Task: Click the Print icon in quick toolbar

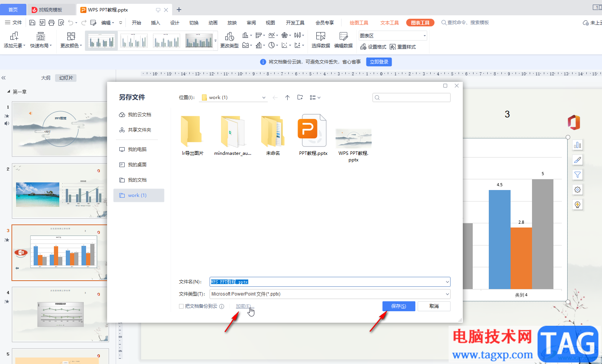Action: tap(51, 23)
